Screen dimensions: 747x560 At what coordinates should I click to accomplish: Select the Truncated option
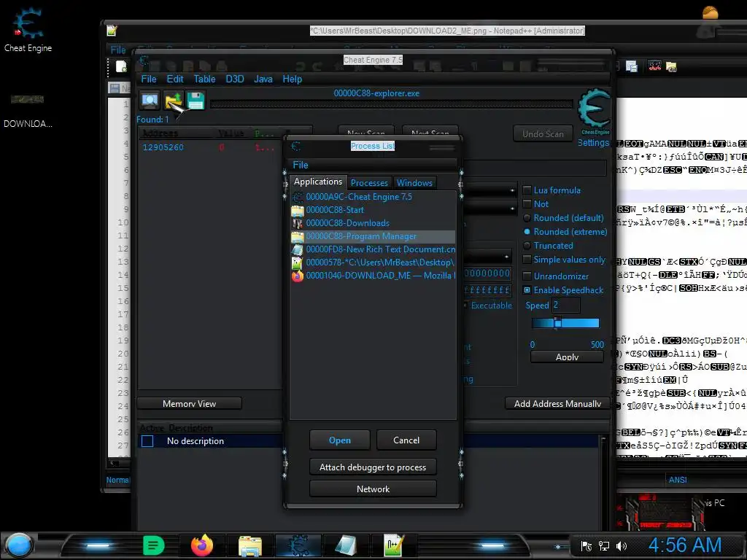(527, 246)
